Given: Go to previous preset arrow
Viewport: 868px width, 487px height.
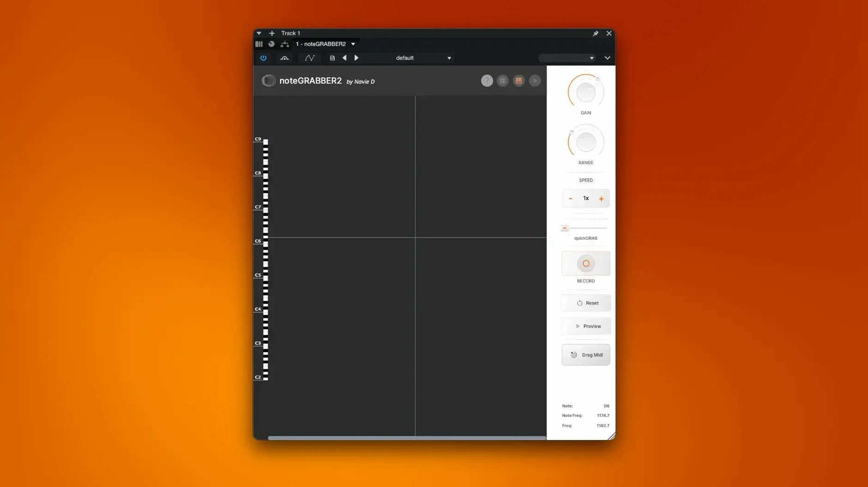Looking at the screenshot, I should pyautogui.click(x=345, y=58).
